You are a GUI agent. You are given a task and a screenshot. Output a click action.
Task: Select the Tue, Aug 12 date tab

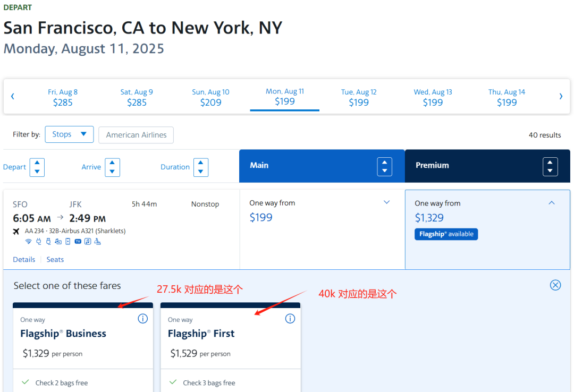[x=359, y=97]
